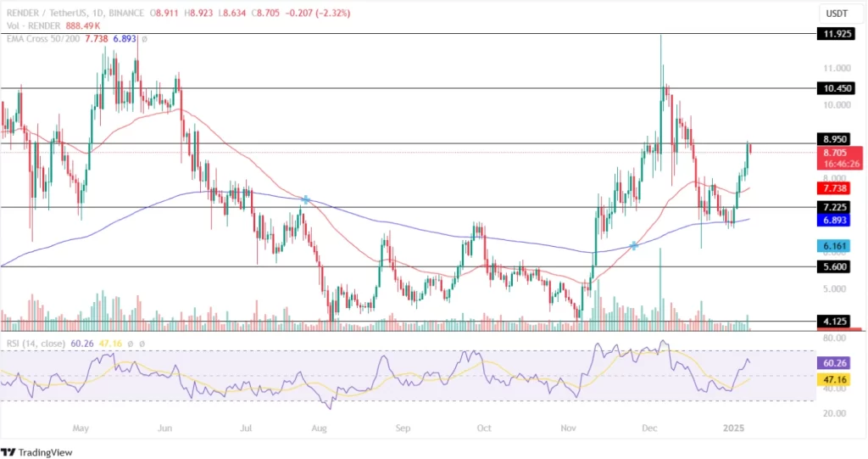Click the volume value 888.49K
The height and width of the screenshot is (459, 868).
(82, 25)
